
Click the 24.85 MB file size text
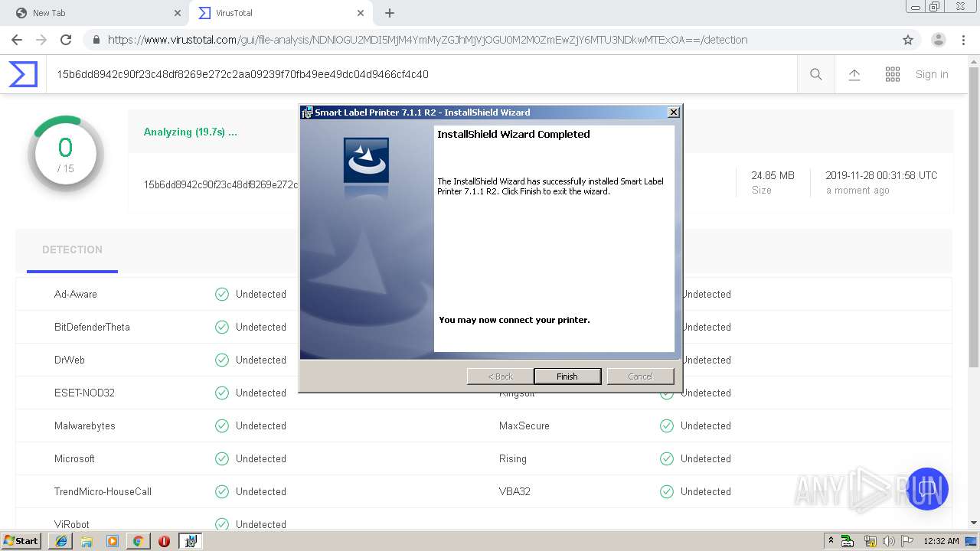tap(773, 175)
